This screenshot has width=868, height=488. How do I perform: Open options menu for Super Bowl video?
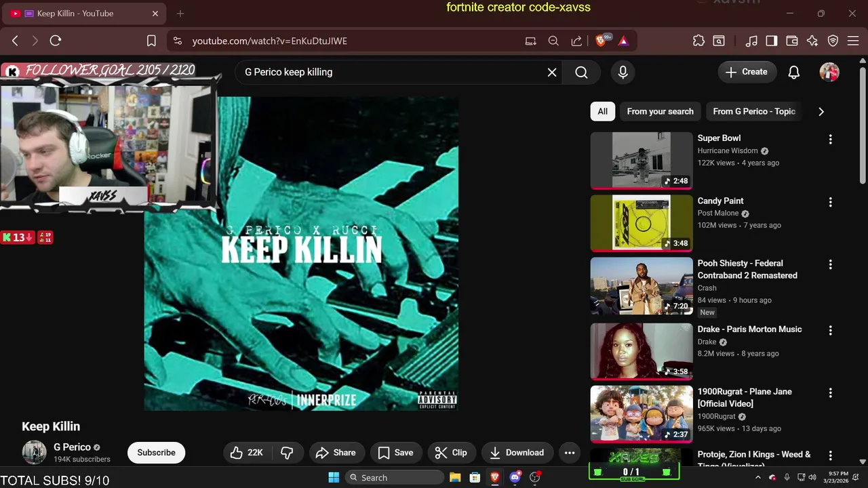coord(830,140)
